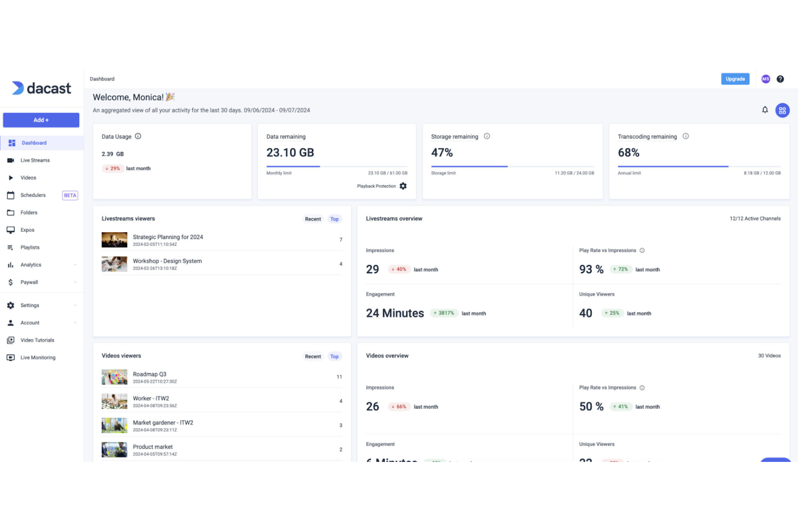Open Live Monitoring from the sidebar
798x532 pixels.
pos(38,357)
